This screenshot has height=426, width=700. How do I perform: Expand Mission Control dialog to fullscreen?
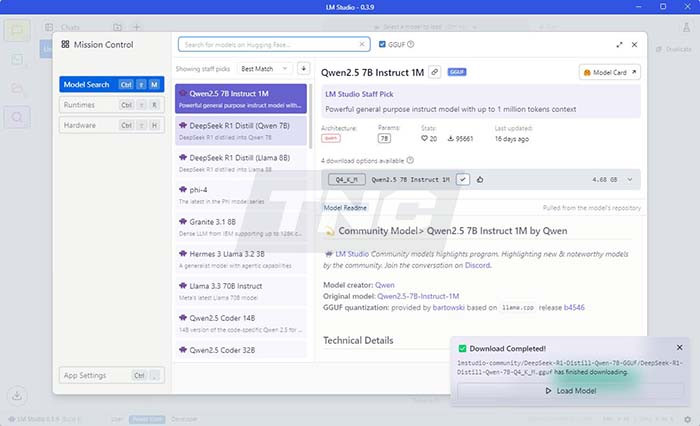click(619, 45)
